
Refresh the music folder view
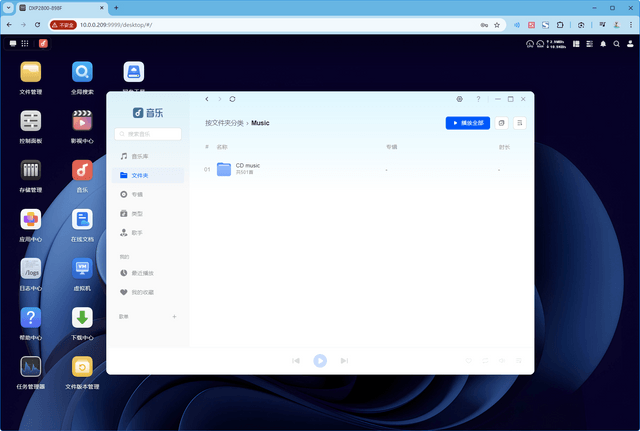[x=232, y=99]
